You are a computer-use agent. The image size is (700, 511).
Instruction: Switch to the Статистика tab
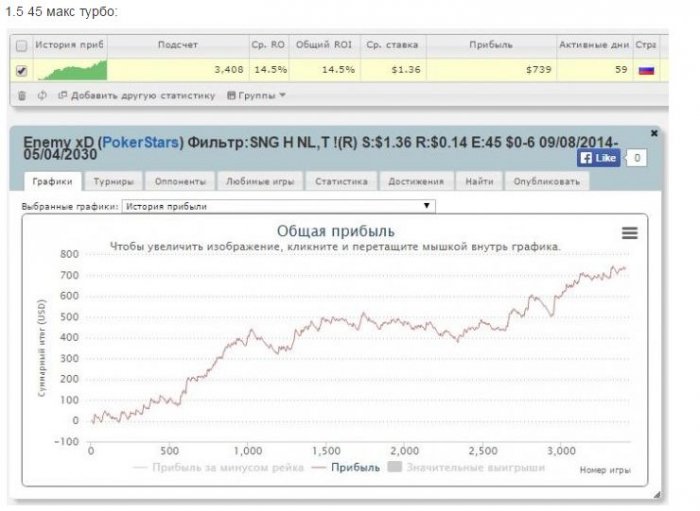point(341,182)
